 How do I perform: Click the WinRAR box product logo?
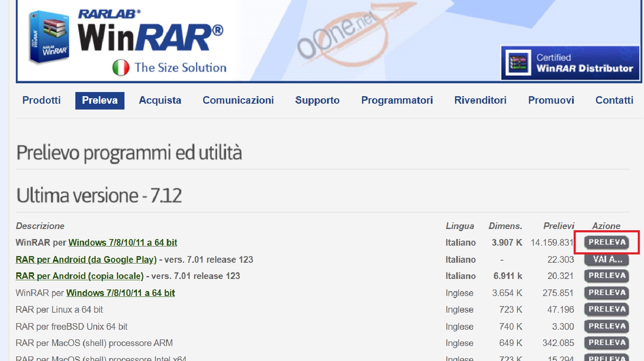pos(49,37)
